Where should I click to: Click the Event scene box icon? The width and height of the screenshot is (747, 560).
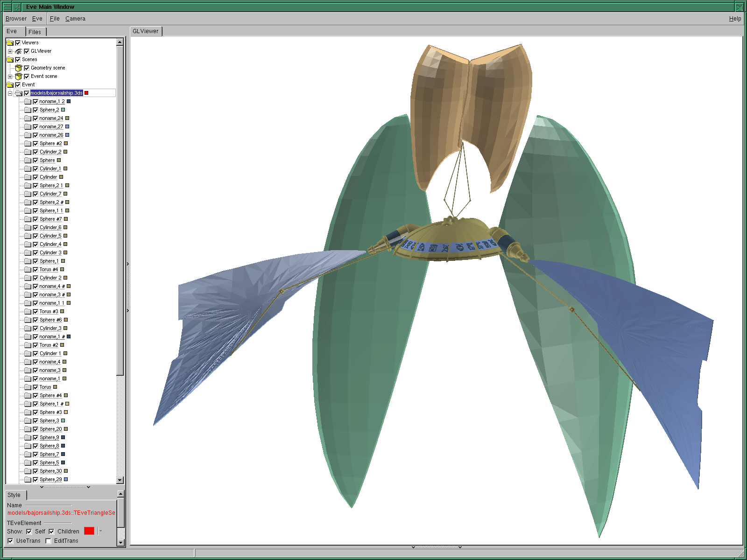[x=19, y=77]
